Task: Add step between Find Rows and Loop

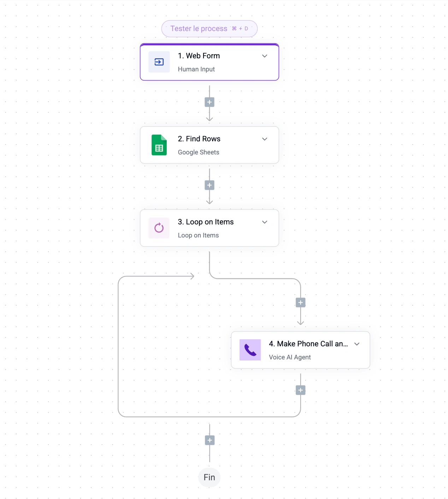Action: click(210, 185)
